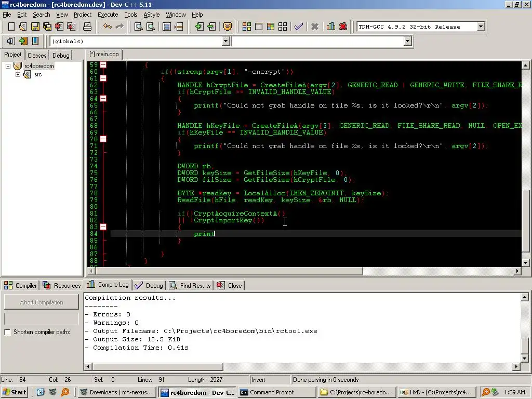
Task: Click the Goto function toolbar icon
Action: pyautogui.click(x=167, y=26)
